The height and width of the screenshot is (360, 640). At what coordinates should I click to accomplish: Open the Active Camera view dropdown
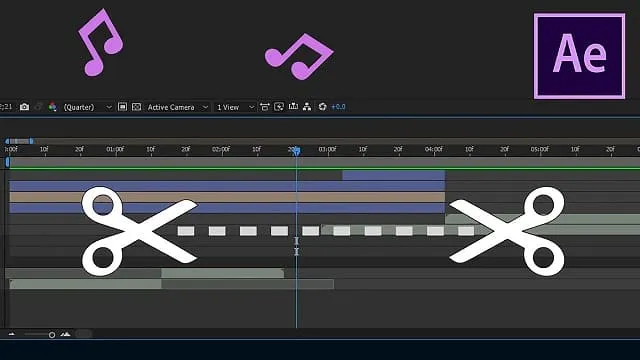click(178, 107)
